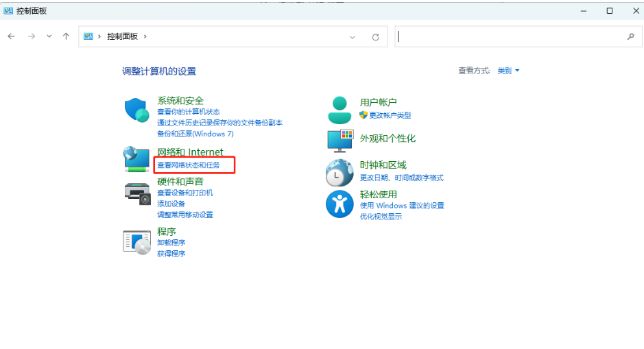Viewport: 644px width, 349px height.
Task: Click the refresh button in the address bar
Action: pos(375,37)
